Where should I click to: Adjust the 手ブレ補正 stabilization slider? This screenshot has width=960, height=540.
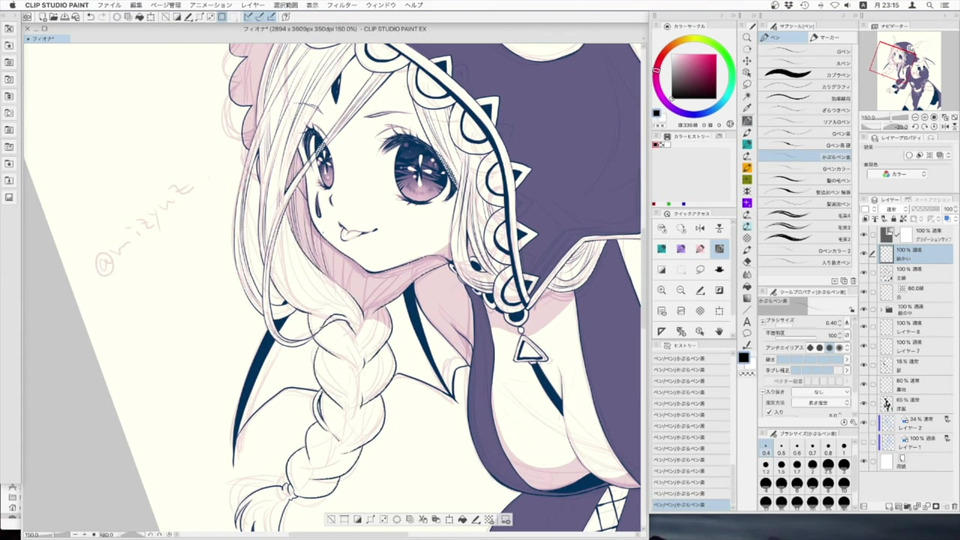(x=810, y=370)
